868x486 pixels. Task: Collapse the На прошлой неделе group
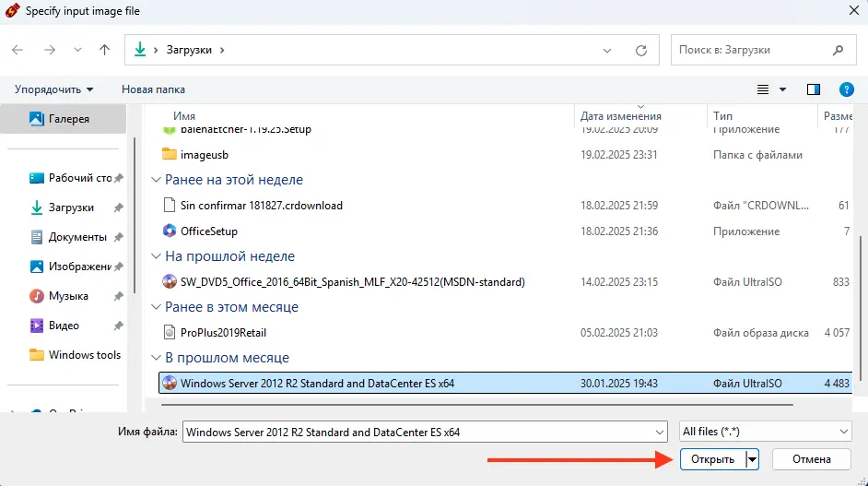point(156,256)
